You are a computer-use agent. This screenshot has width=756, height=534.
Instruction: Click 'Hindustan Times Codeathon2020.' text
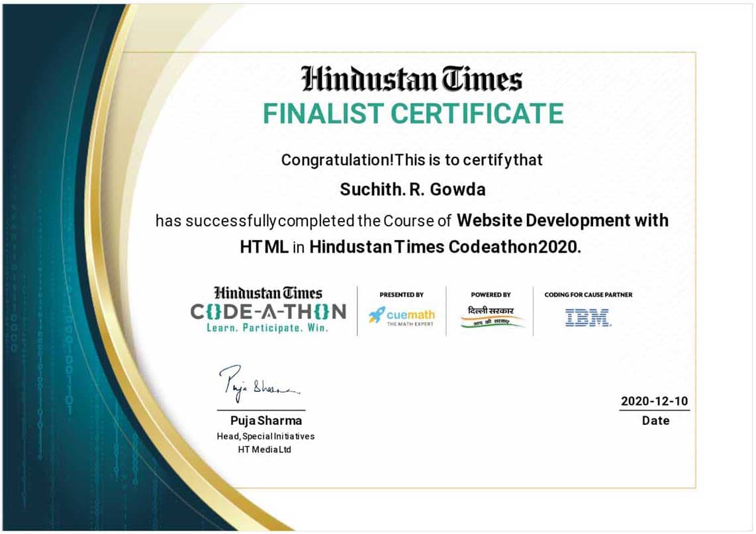tap(445, 247)
